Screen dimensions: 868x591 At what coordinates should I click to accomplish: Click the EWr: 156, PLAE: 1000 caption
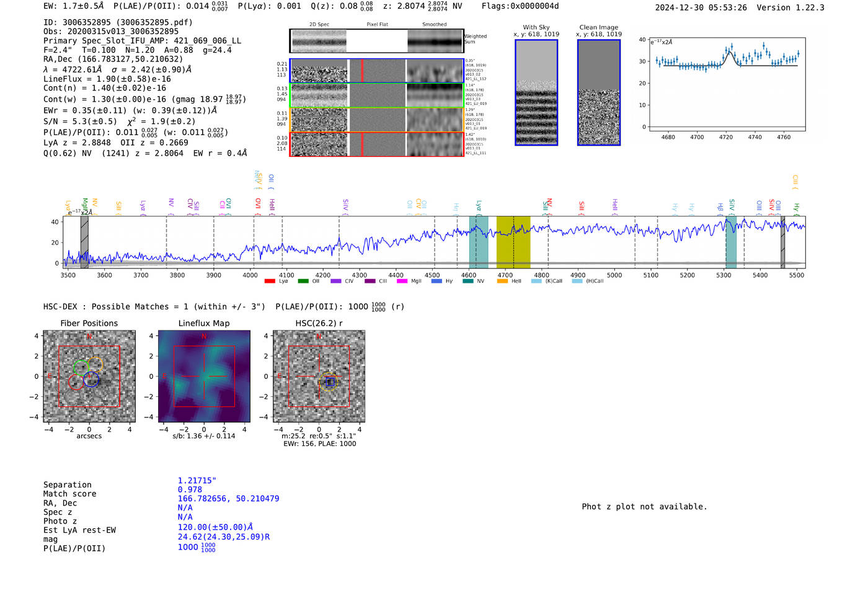320,444
